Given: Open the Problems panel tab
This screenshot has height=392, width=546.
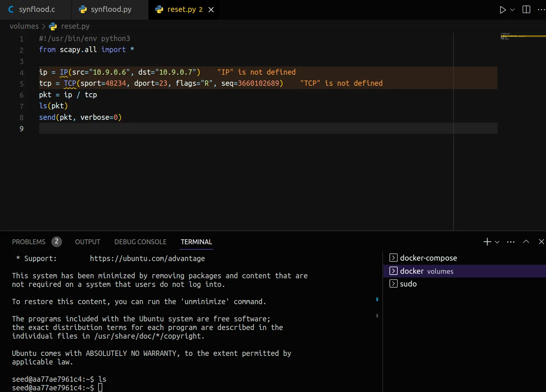Looking at the screenshot, I should pyautogui.click(x=29, y=242).
